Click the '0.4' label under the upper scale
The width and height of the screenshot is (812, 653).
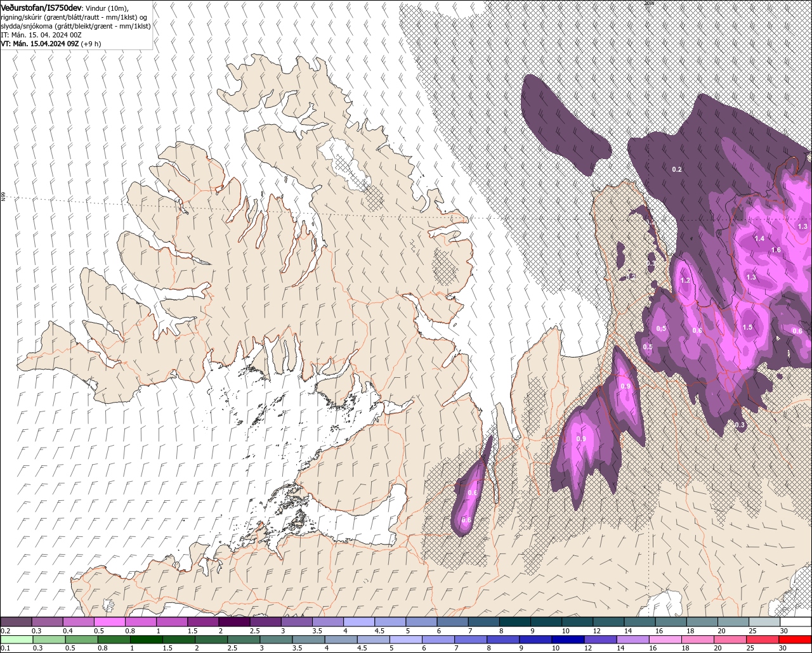[68, 631]
